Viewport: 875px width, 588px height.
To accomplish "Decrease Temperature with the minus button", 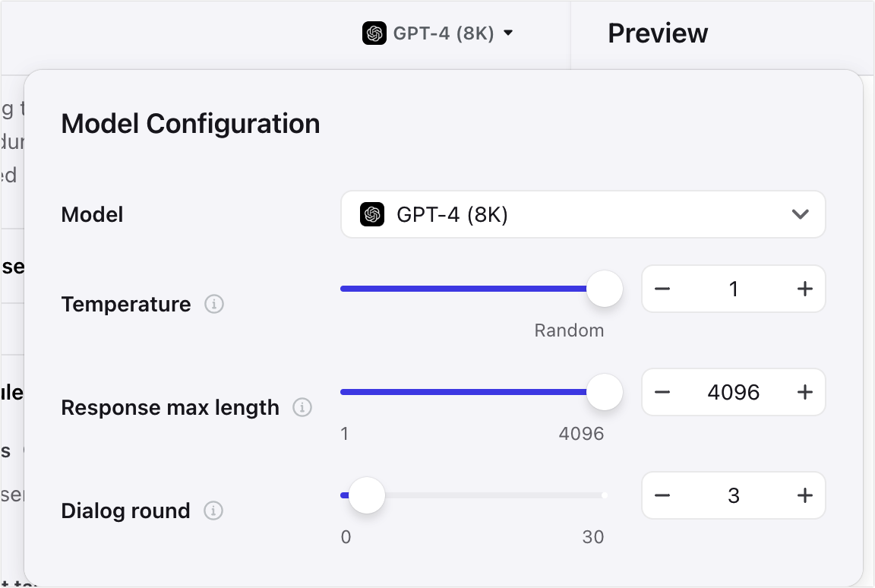I will 662,289.
